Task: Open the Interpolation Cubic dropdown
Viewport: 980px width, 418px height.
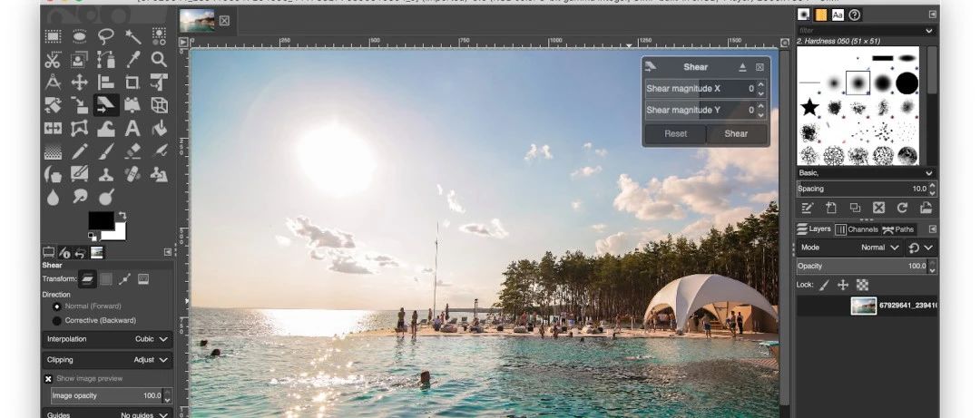Action: [x=107, y=339]
